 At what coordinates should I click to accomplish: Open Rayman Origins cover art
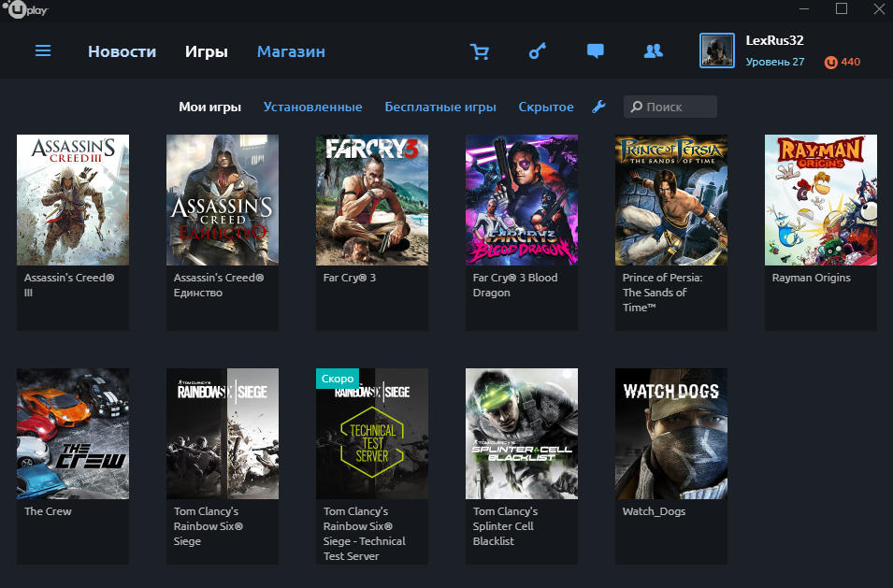[821, 200]
